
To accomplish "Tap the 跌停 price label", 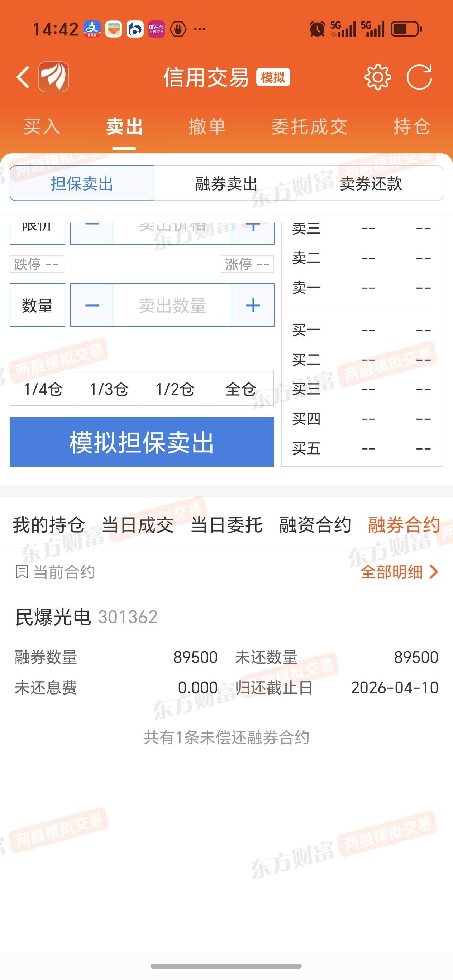I will tap(37, 264).
